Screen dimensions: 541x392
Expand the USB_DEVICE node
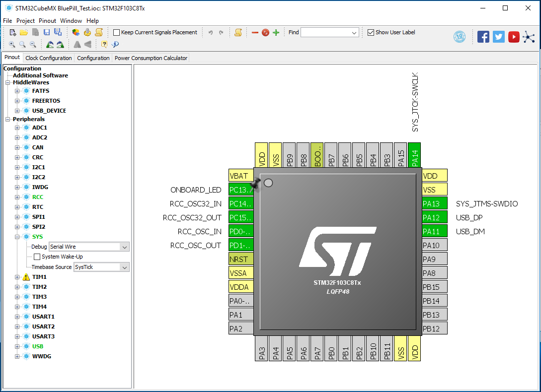tap(17, 111)
